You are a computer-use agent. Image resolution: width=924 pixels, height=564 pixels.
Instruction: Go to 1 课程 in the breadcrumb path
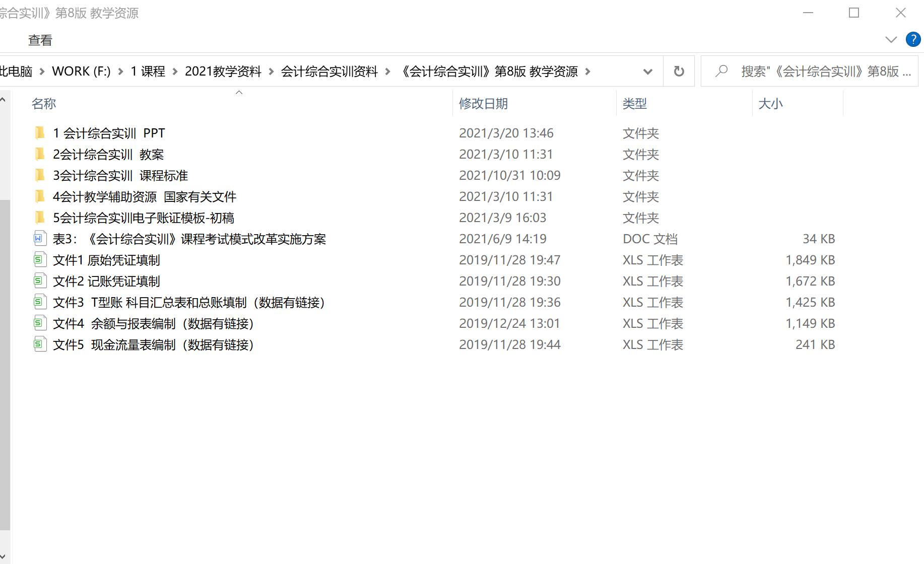[x=148, y=72]
